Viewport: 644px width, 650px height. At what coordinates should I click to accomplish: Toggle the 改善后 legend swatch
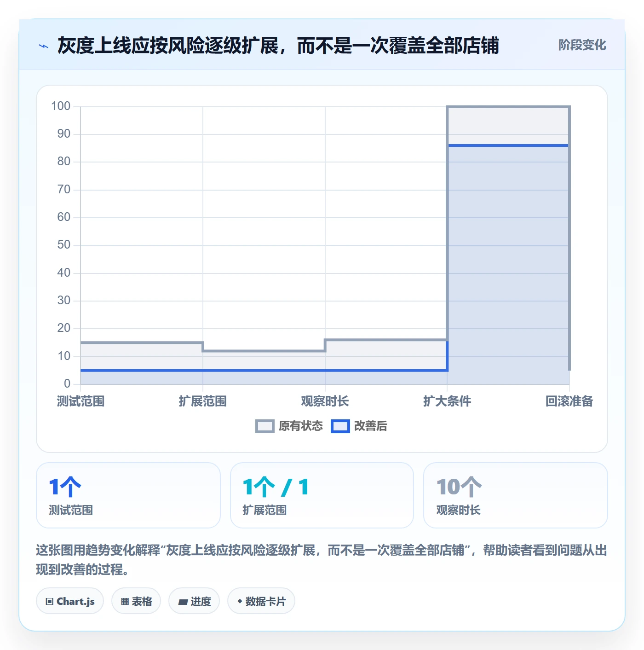tap(340, 426)
